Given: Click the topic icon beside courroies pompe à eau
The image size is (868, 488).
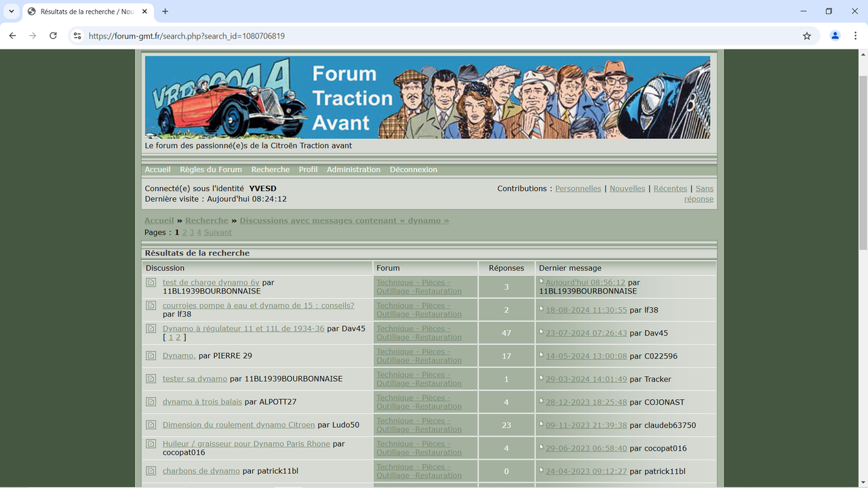Looking at the screenshot, I should click(151, 306).
